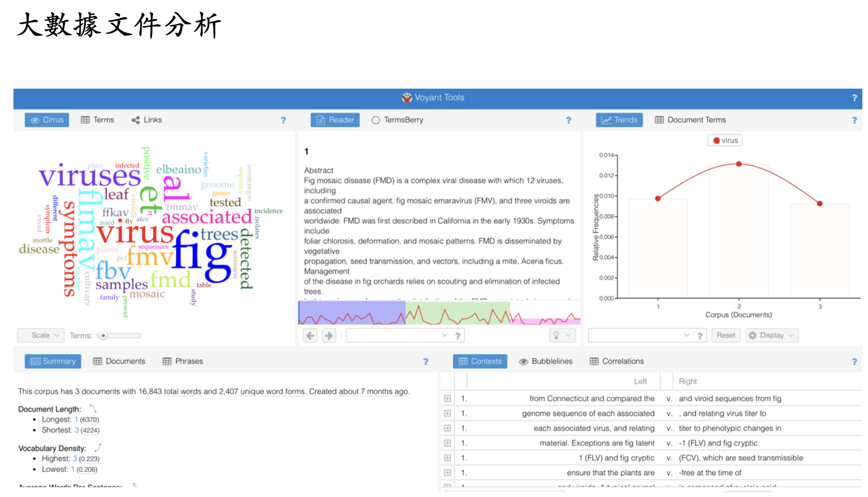Viewport: 868px width, 497px height.
Task: Open the Scale dropdown
Action: pos(41,335)
